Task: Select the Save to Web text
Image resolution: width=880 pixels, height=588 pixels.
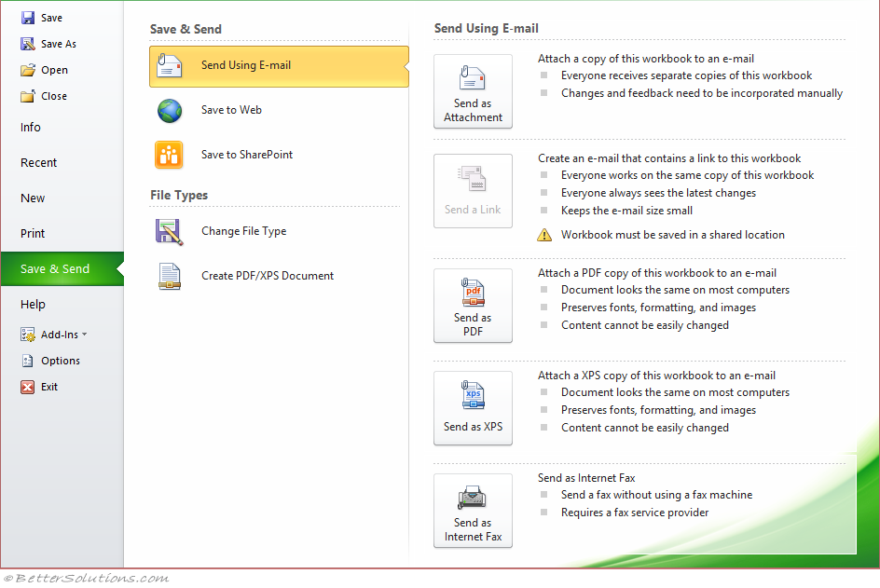Action: click(x=231, y=110)
